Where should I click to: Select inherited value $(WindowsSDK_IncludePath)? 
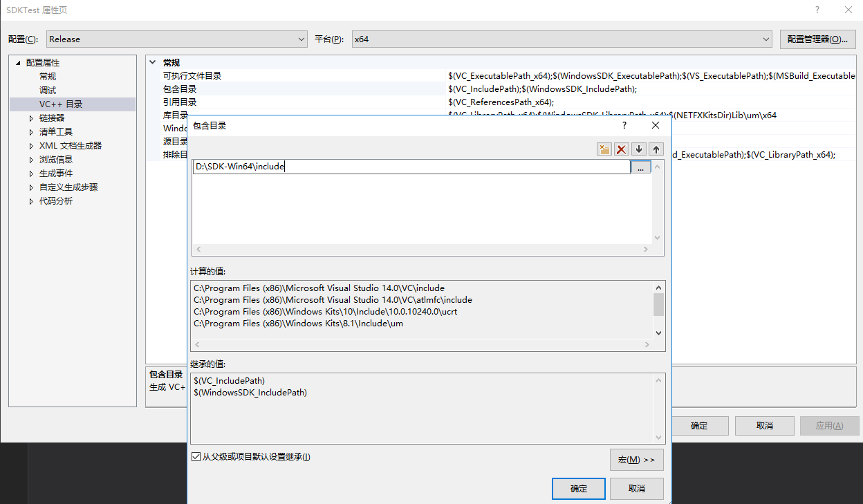(x=250, y=393)
